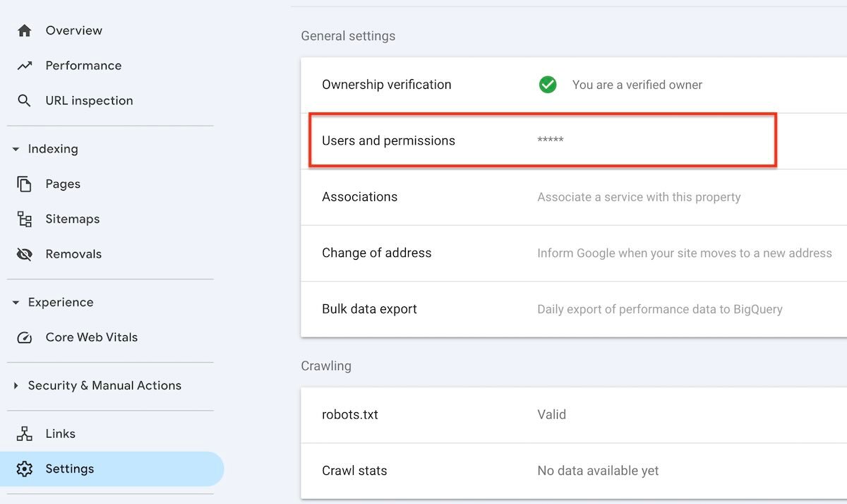Click the green verified owner checkmark

547,85
